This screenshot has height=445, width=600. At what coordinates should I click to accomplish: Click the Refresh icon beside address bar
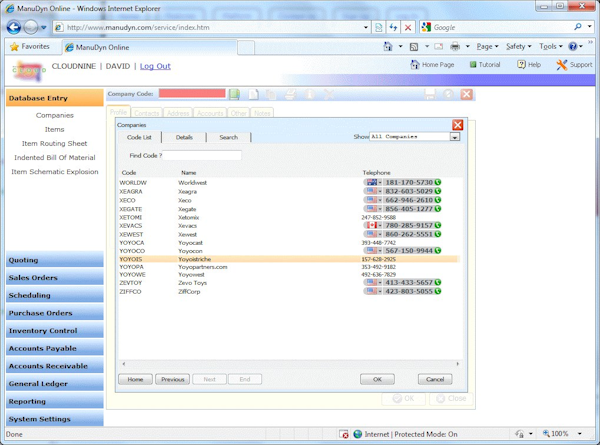tap(393, 28)
